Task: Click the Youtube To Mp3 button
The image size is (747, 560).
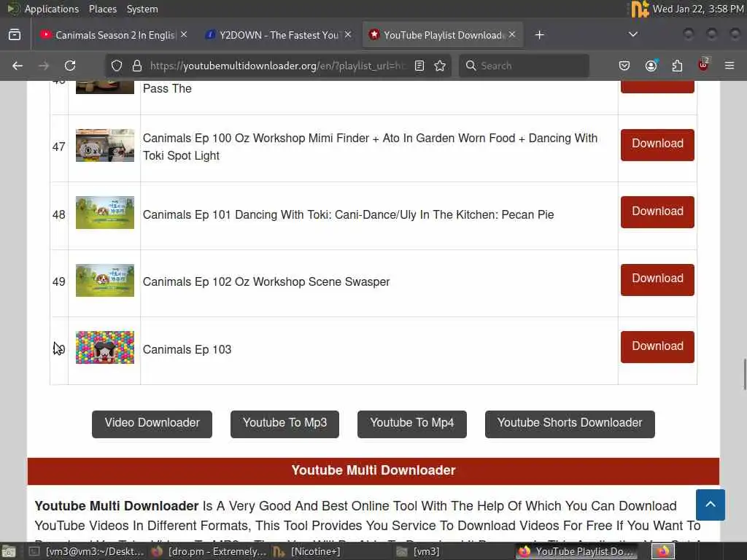Action: pyautogui.click(x=285, y=424)
